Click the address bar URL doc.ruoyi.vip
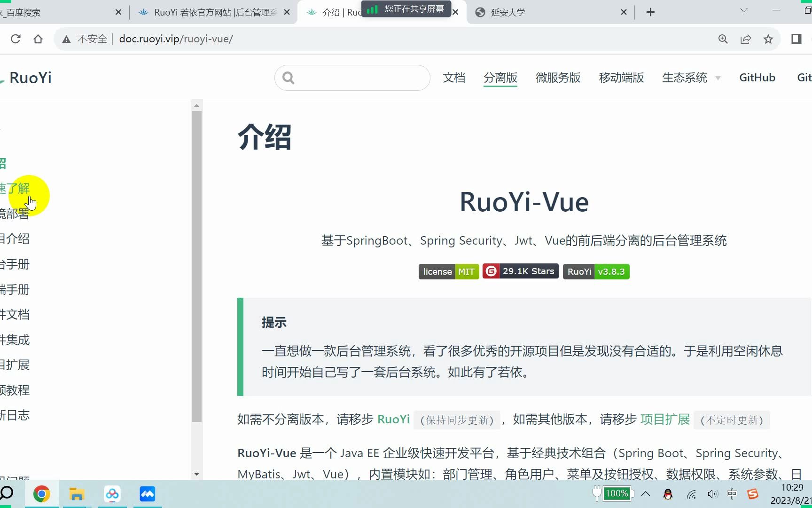This screenshot has width=812, height=508. tap(176, 39)
